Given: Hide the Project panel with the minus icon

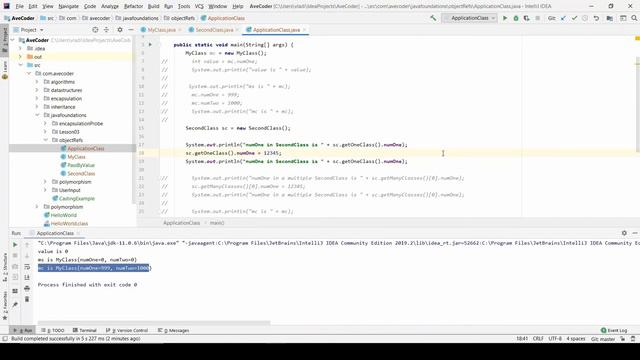Looking at the screenshot, I should click(131, 30).
